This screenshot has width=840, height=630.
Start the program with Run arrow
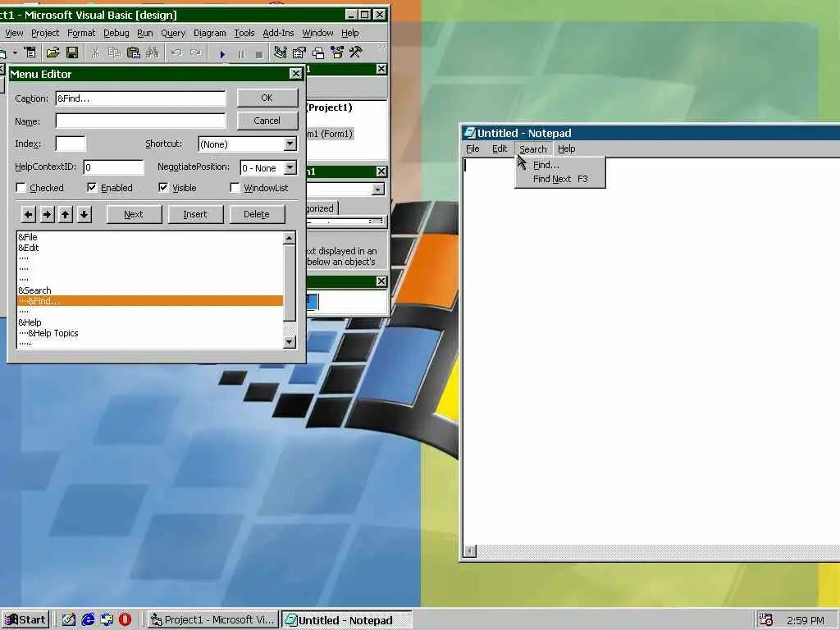(221, 53)
